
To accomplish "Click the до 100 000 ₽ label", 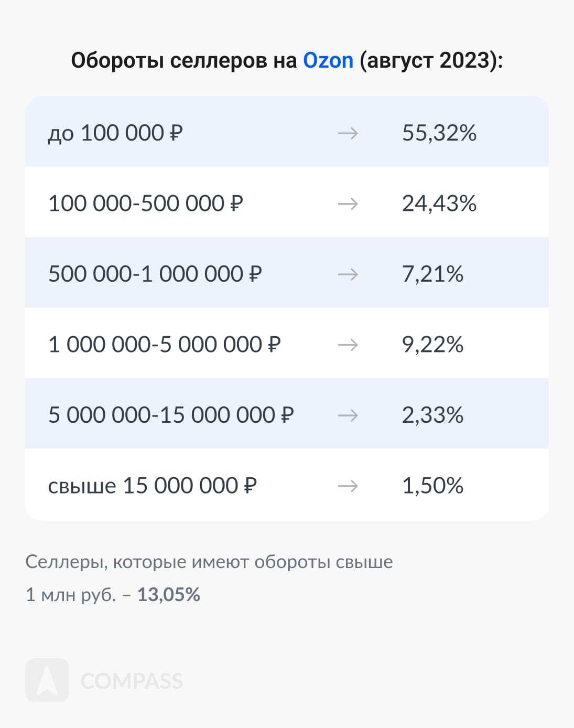I will [x=115, y=133].
